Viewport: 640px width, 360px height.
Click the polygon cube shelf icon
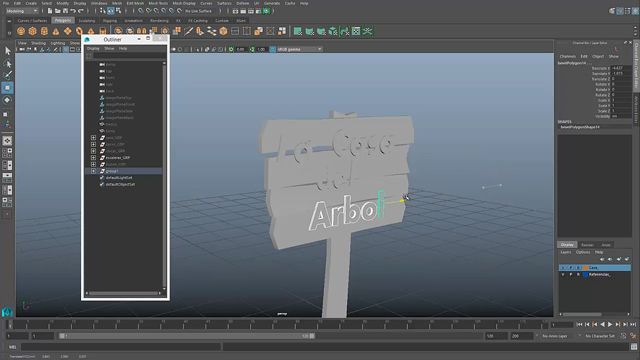(x=32, y=31)
